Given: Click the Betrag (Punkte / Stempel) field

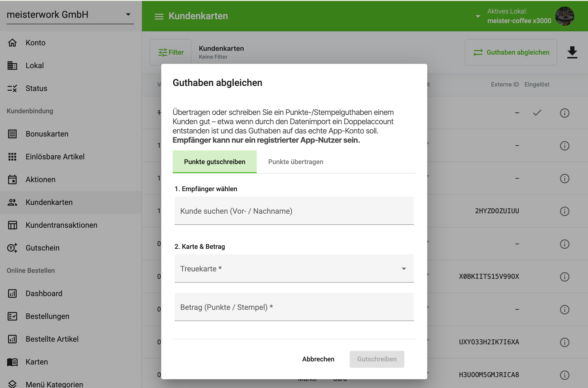Looking at the screenshot, I should coord(294,307).
